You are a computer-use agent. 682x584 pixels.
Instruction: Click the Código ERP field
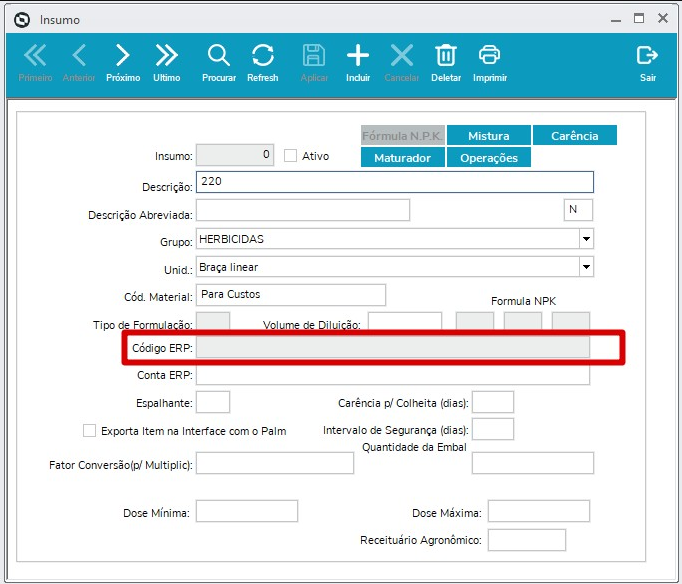coord(393,347)
